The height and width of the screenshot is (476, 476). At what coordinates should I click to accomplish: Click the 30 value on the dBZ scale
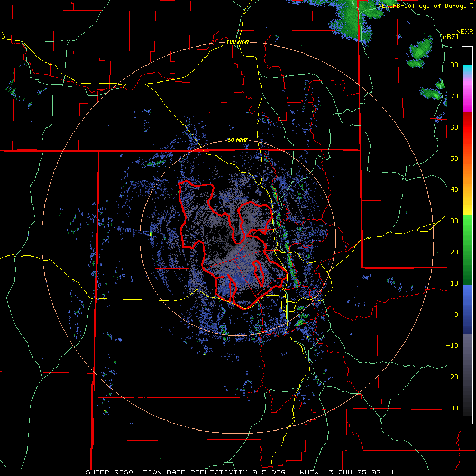pos(454,221)
